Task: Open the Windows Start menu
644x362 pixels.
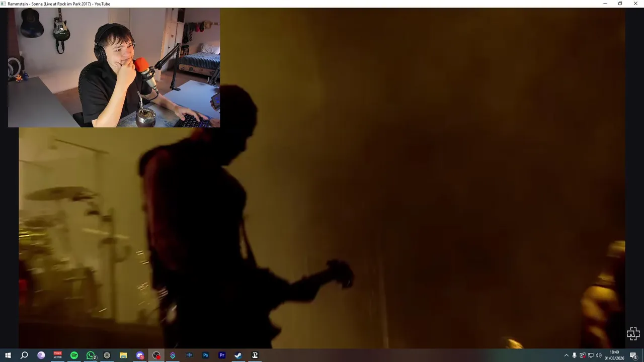Action: [x=8, y=355]
